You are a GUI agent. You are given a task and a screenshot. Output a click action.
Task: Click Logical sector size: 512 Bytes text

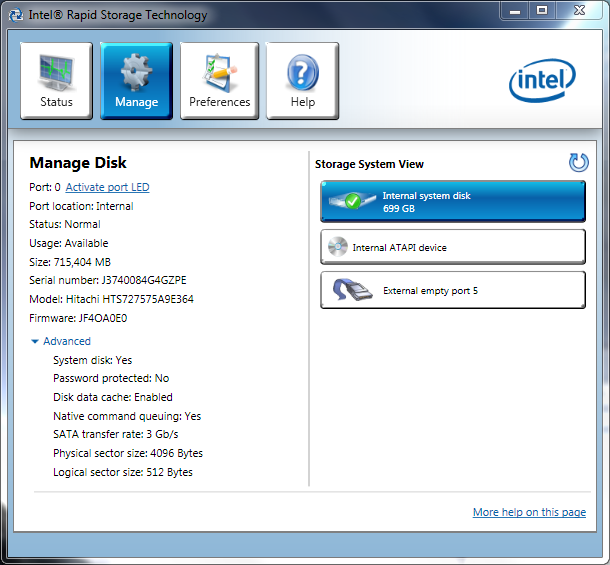click(123, 472)
